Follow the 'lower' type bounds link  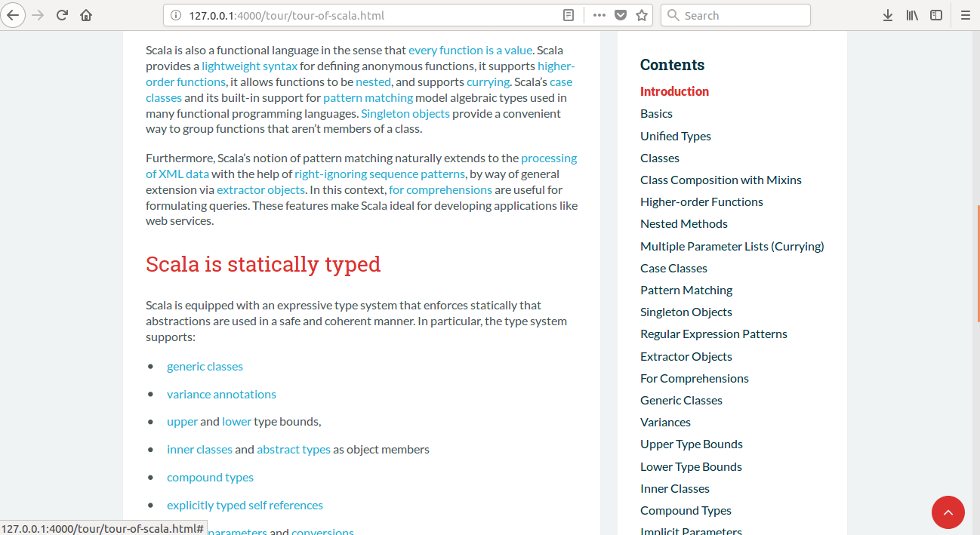point(236,421)
